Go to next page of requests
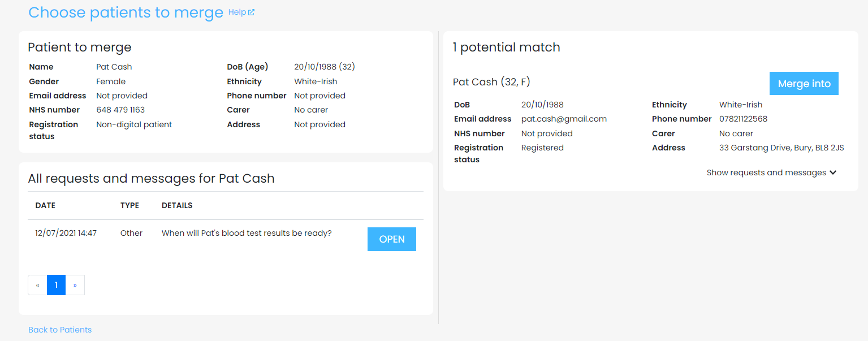The height and width of the screenshot is (341, 868). click(x=75, y=285)
